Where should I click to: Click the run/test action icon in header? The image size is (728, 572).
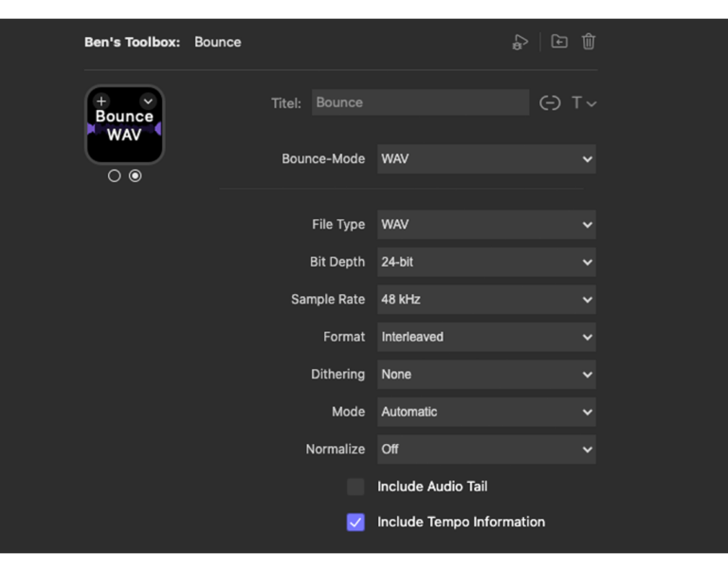coord(519,42)
